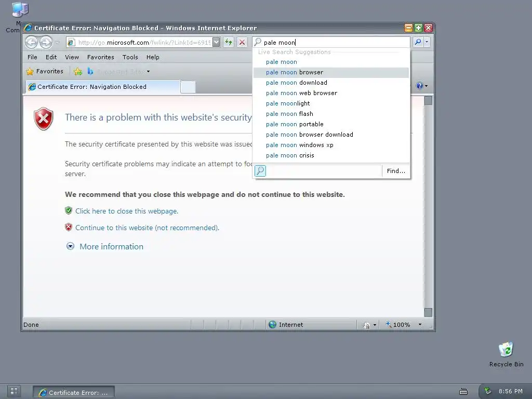This screenshot has width=532, height=399.
Task: Click the Favorites star button
Action: 45,71
